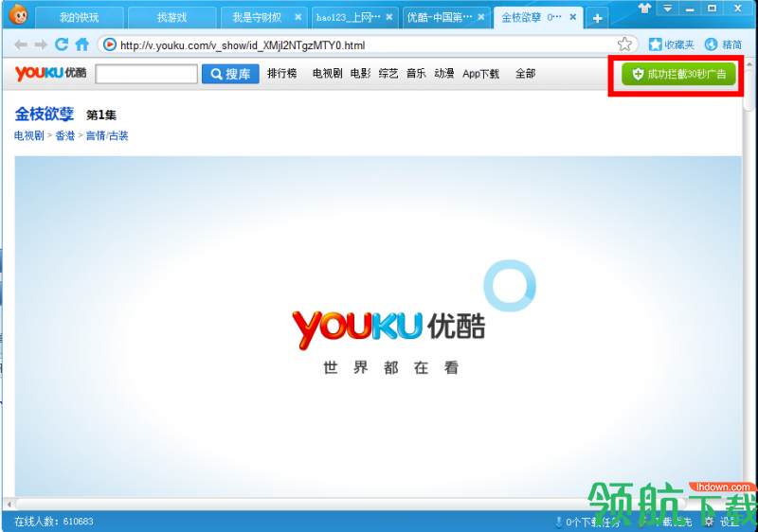Open the 金枝欲孽 title link
Image resolution: width=758 pixels, height=532 pixels.
coord(44,114)
